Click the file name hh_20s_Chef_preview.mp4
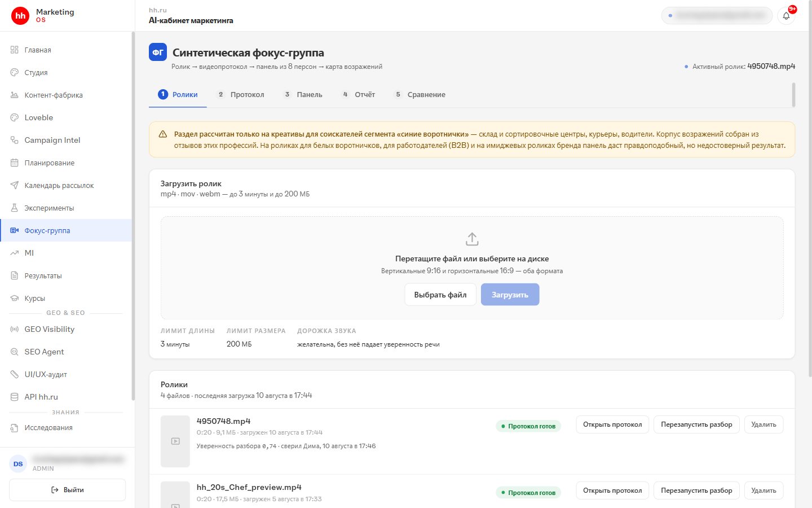The width and height of the screenshot is (812, 508). coord(249,487)
